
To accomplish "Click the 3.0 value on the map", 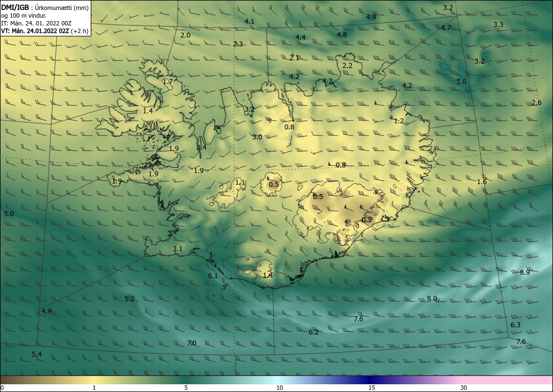I will tap(257, 137).
